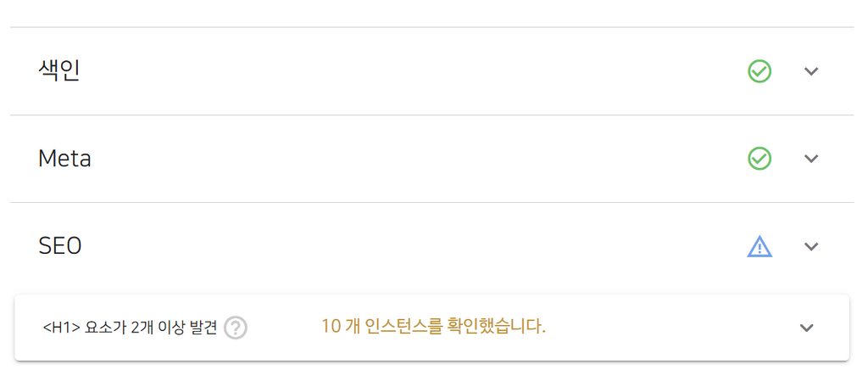Expand the <H1> 요소가 2개 이상 발견 item chevron
The width and height of the screenshot is (868, 376).
807,328
